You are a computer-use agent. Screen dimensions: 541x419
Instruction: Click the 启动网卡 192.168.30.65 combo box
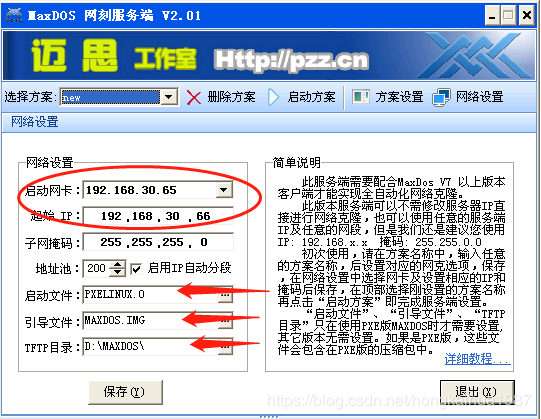pos(158,190)
